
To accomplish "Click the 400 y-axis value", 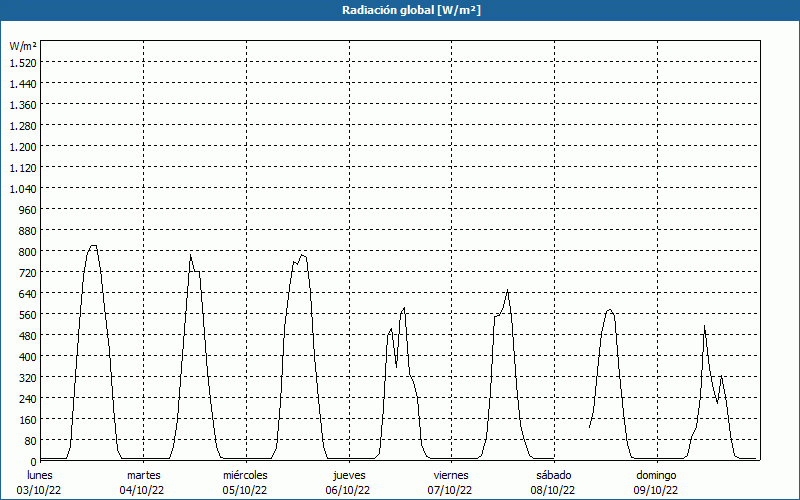I will 27,356.
